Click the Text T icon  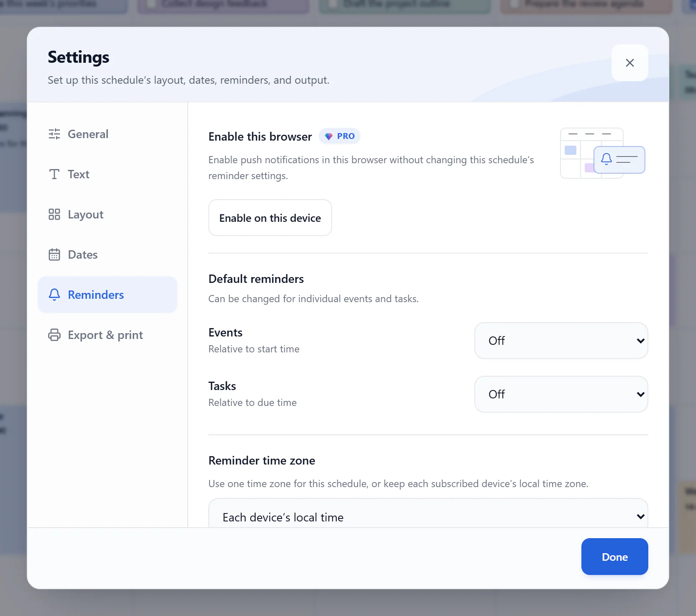tap(54, 174)
